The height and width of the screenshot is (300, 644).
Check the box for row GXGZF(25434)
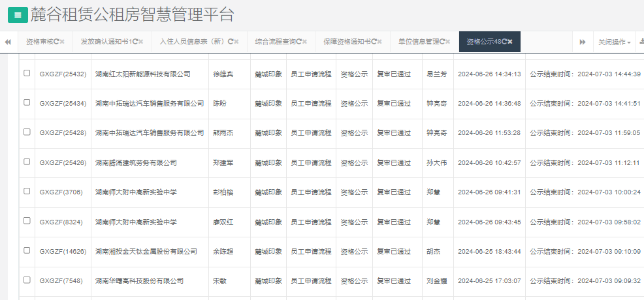pyautogui.click(x=27, y=102)
